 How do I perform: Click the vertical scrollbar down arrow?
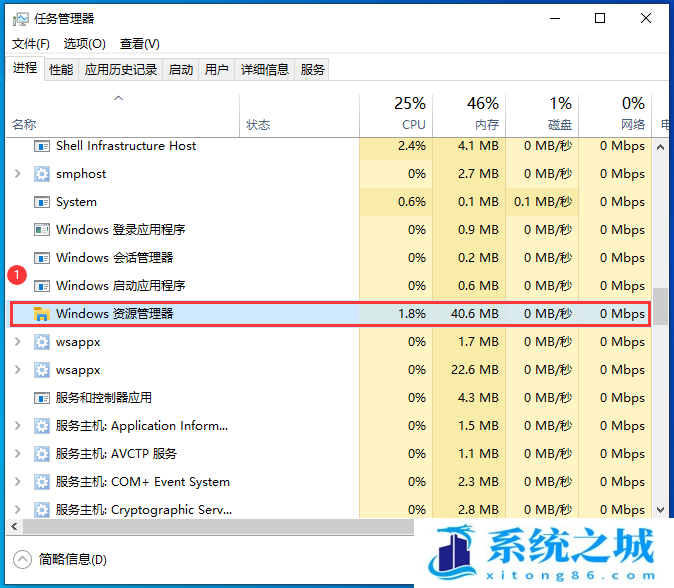[x=661, y=510]
